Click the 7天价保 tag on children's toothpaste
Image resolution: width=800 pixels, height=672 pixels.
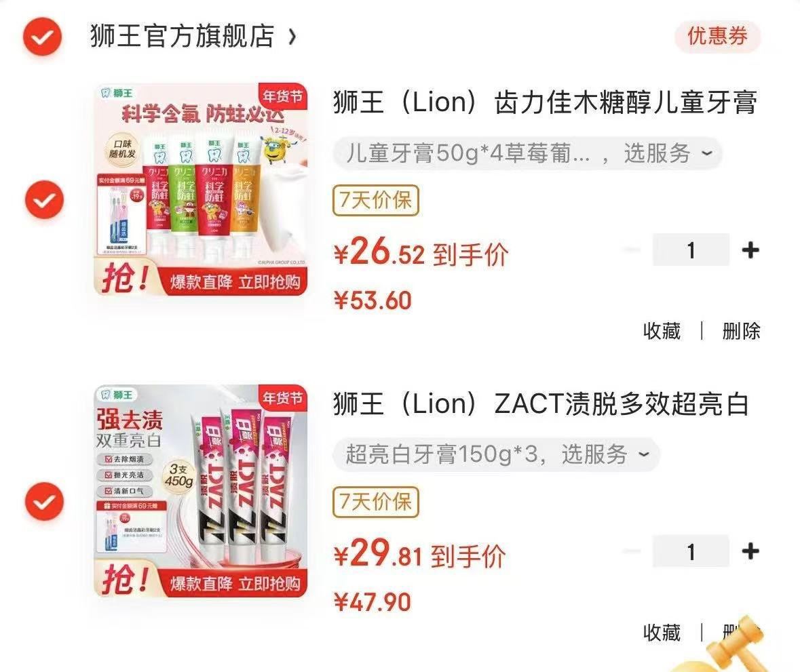pyautogui.click(x=376, y=200)
